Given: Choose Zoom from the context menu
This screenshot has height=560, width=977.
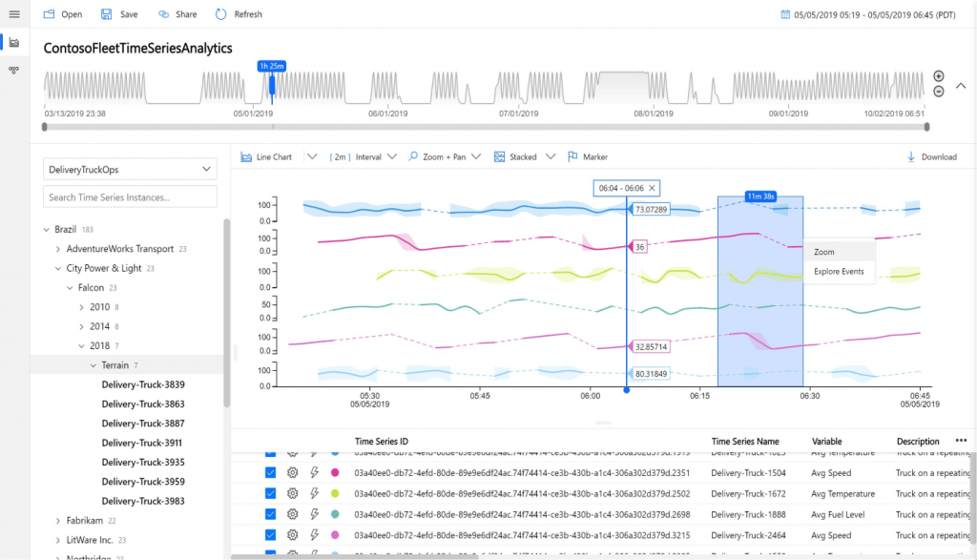Looking at the screenshot, I should click(825, 252).
